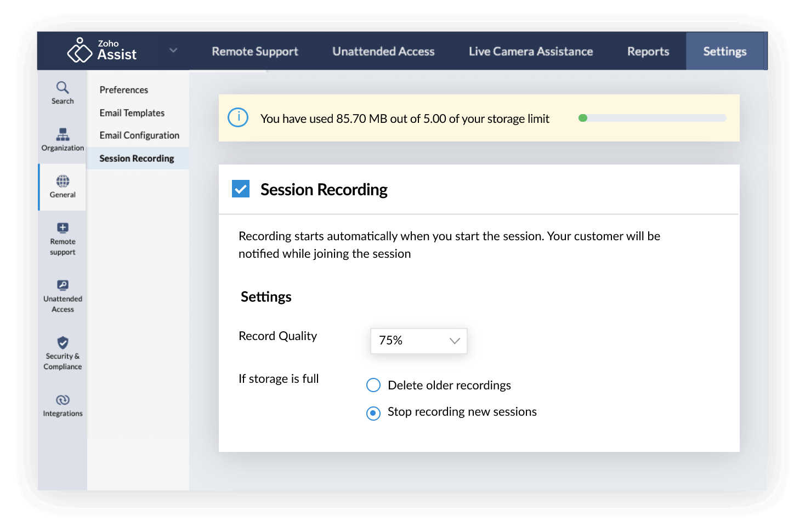Click the Unattended Access sidebar icon
The height and width of the screenshot is (532, 805).
pyautogui.click(x=63, y=285)
